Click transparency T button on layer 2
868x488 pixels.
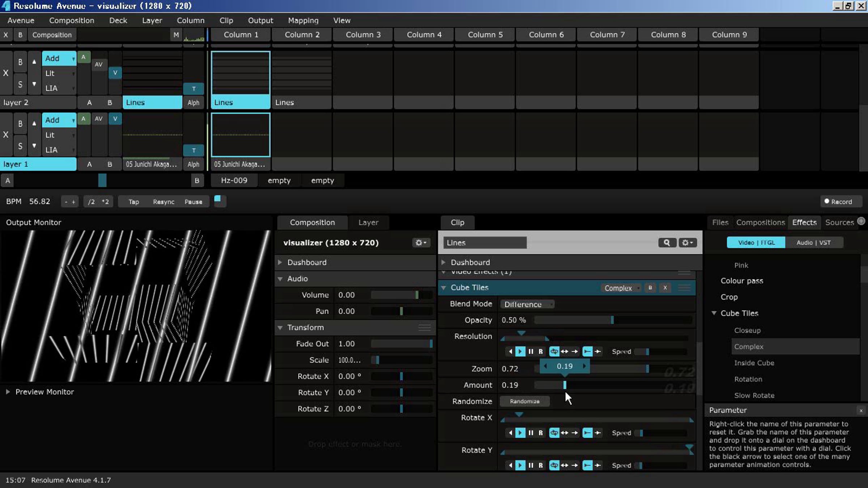pos(193,89)
